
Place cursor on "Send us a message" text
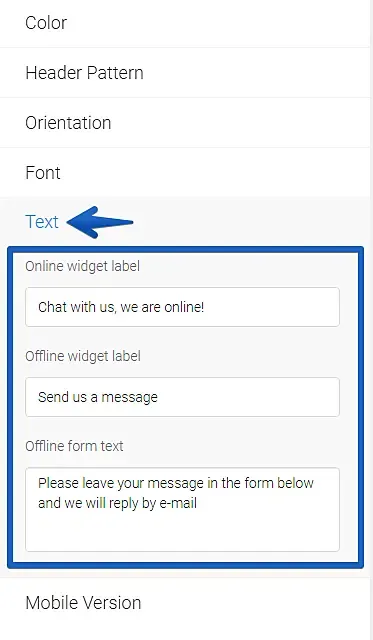tap(98, 397)
